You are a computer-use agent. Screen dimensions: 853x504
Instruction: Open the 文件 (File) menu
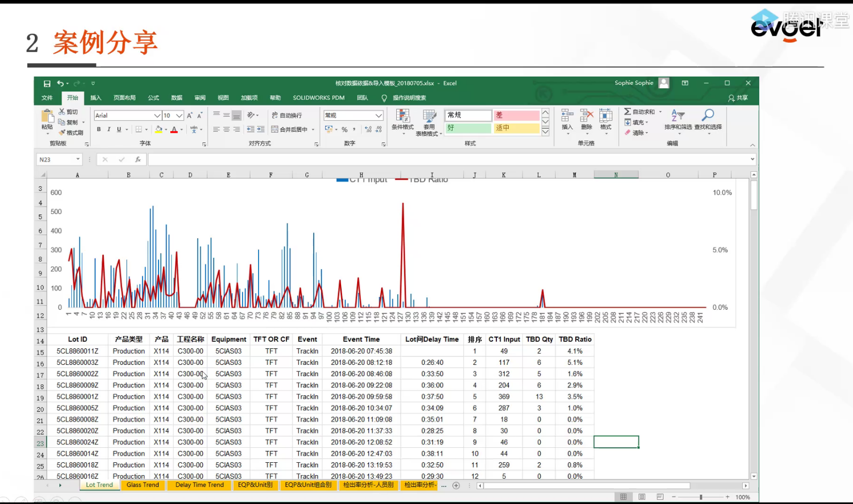tap(47, 98)
